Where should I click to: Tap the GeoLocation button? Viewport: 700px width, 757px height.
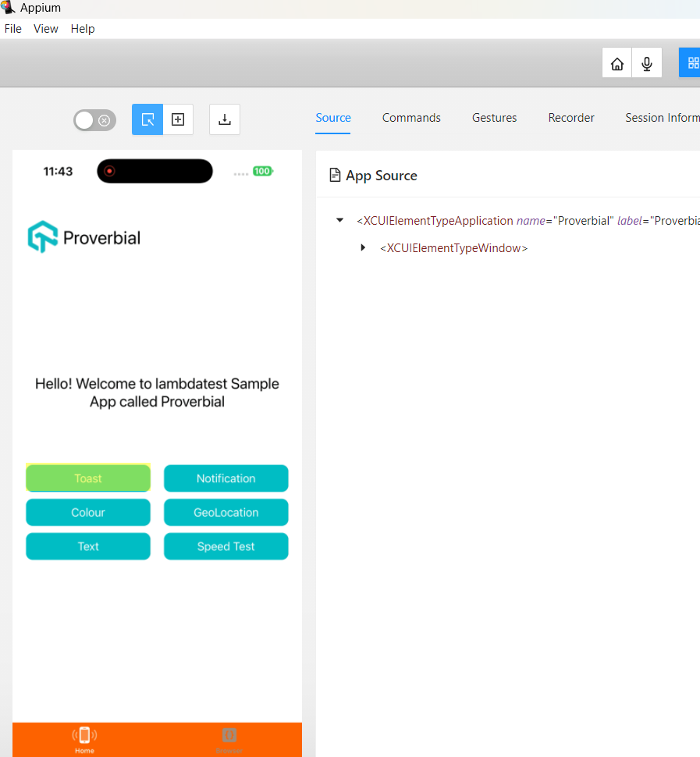point(226,513)
